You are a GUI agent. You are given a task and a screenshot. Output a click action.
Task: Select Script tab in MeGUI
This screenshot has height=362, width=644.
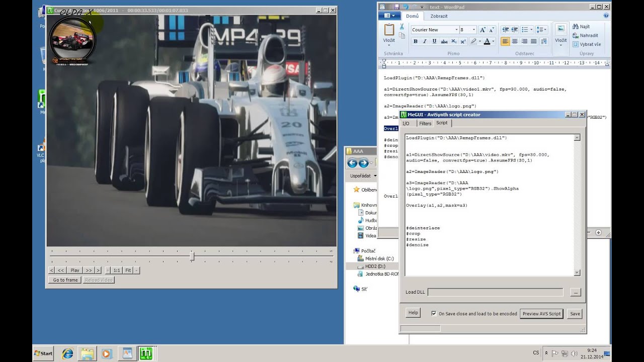pos(442,123)
